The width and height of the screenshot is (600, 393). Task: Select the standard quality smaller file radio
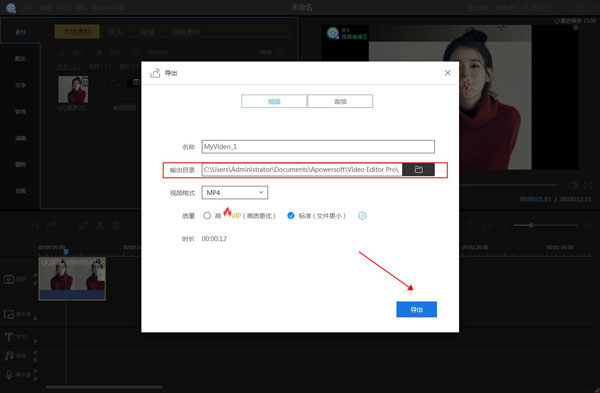click(291, 215)
